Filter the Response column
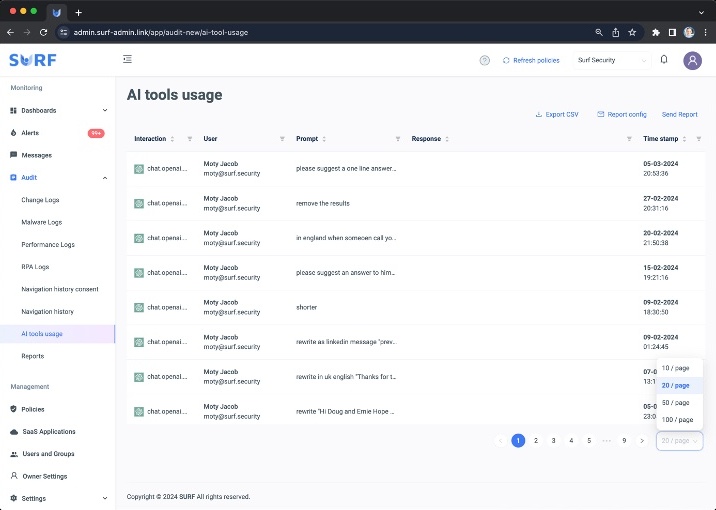Screen dimensions: 716x510 click(629, 139)
